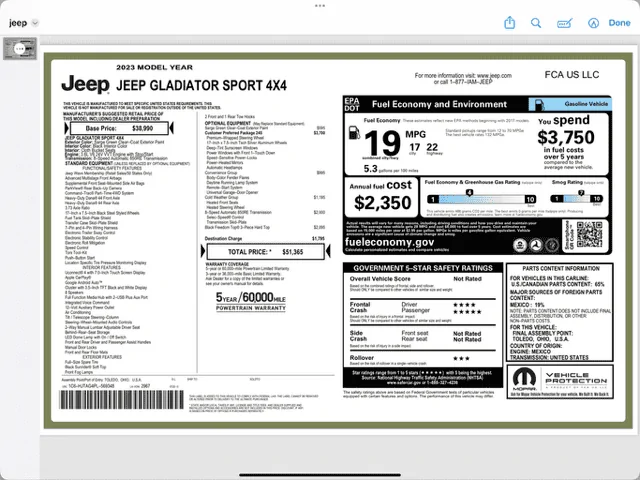640x480 pixels.
Task: Click the Base Price $38,990 box
Action: point(119,128)
